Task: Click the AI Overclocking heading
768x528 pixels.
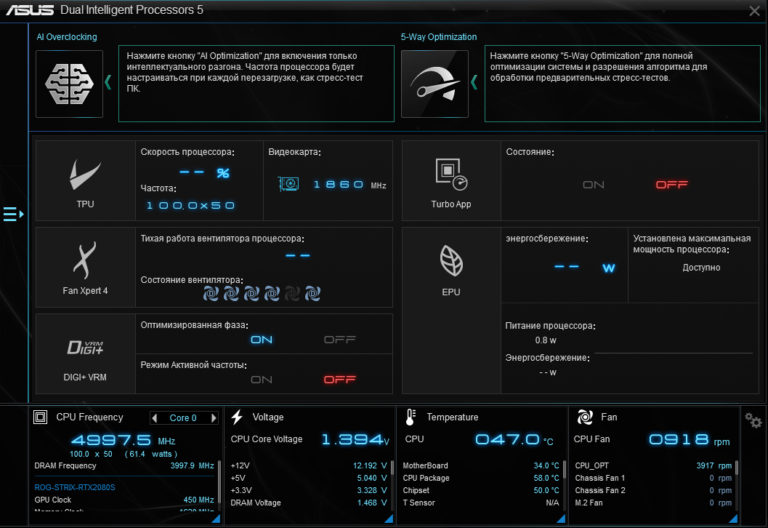Action: (x=67, y=37)
